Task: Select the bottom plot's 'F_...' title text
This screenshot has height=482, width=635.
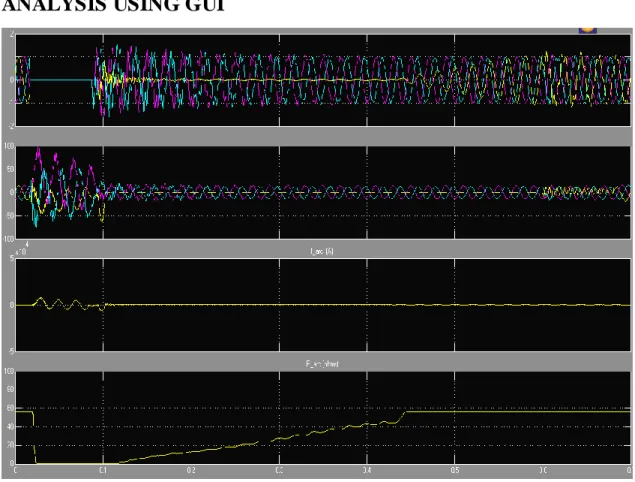Action: pos(322,364)
